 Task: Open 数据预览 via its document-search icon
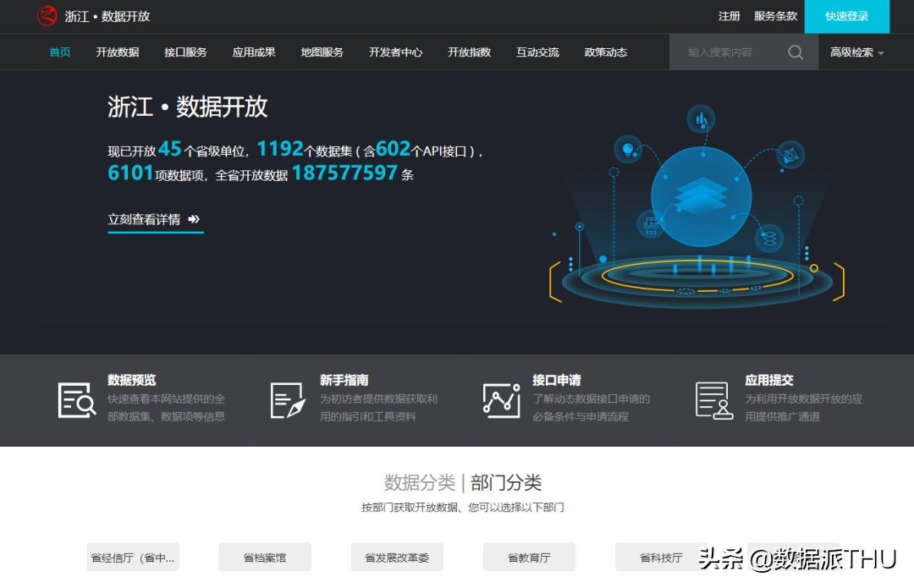(77, 400)
